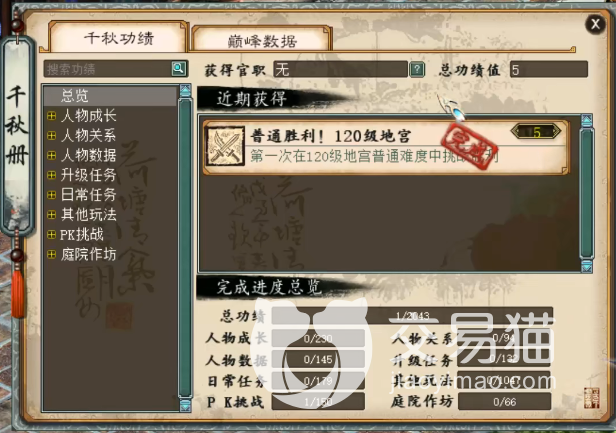Click the 总功绩 progress bar
The image size is (616, 433).
click(412, 316)
